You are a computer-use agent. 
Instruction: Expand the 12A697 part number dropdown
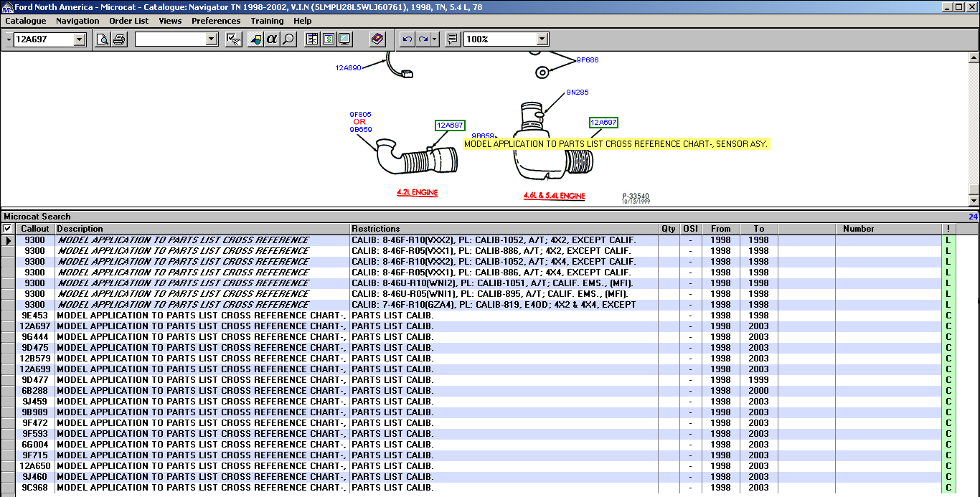pos(80,39)
